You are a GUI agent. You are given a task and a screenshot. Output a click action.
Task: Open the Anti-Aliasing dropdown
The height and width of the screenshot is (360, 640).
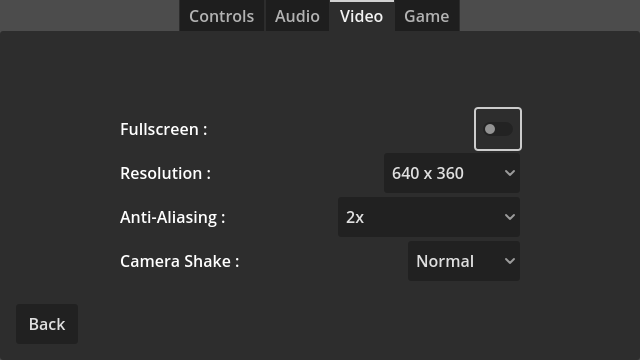pos(429,217)
